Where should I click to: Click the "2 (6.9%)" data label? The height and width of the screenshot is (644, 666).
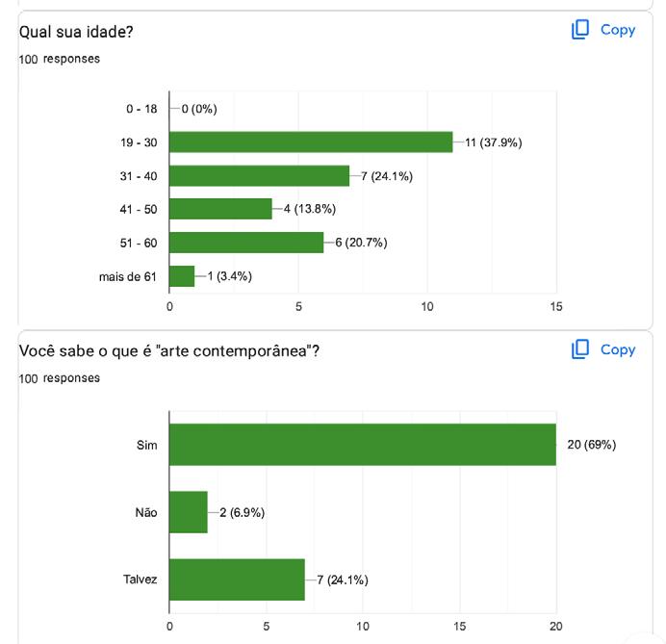pos(236,512)
